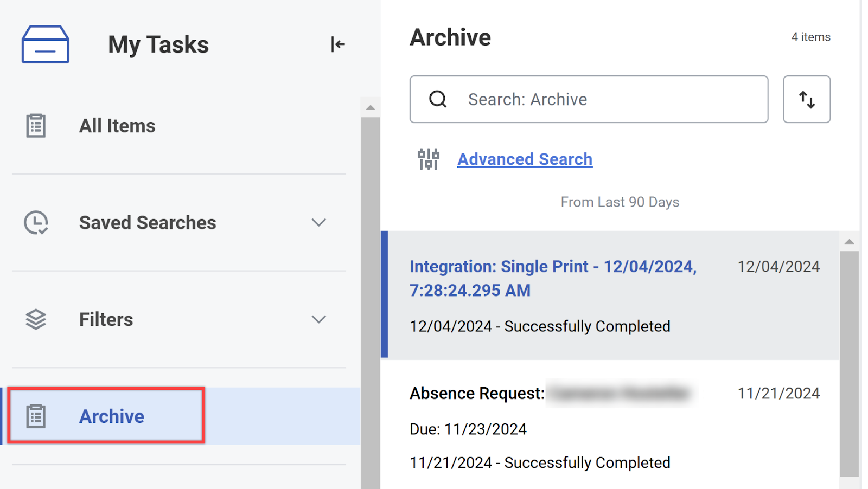Open the Advanced Search link

tap(524, 159)
